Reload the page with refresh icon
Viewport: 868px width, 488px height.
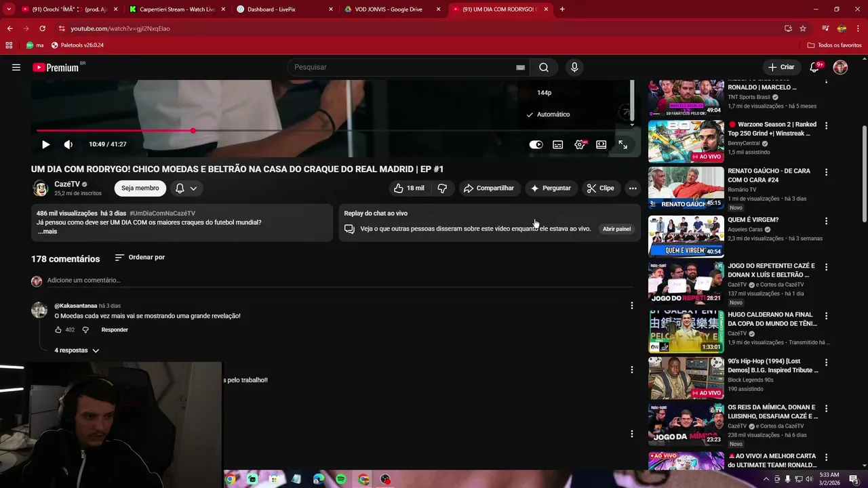click(42, 28)
